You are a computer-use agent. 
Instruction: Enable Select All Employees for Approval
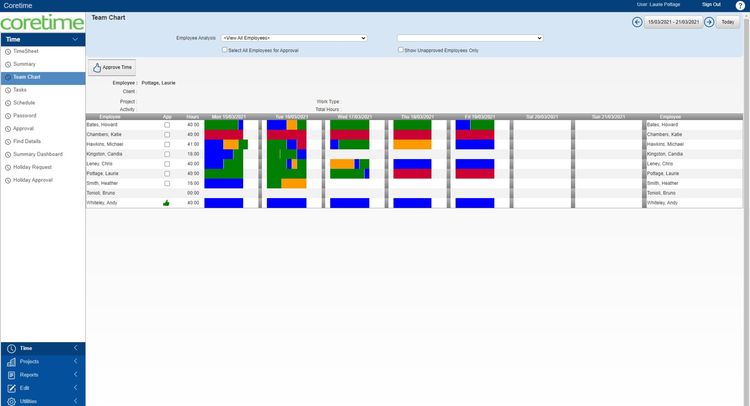[x=225, y=49]
